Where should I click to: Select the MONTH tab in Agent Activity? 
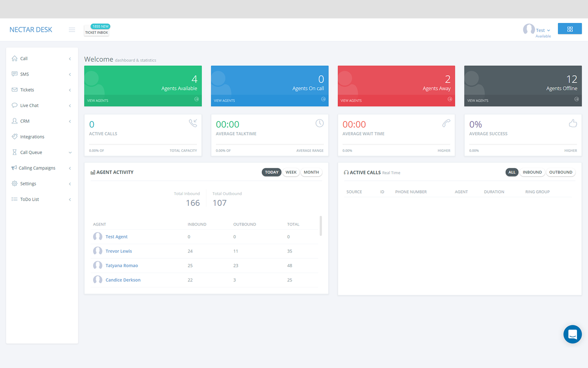311,172
